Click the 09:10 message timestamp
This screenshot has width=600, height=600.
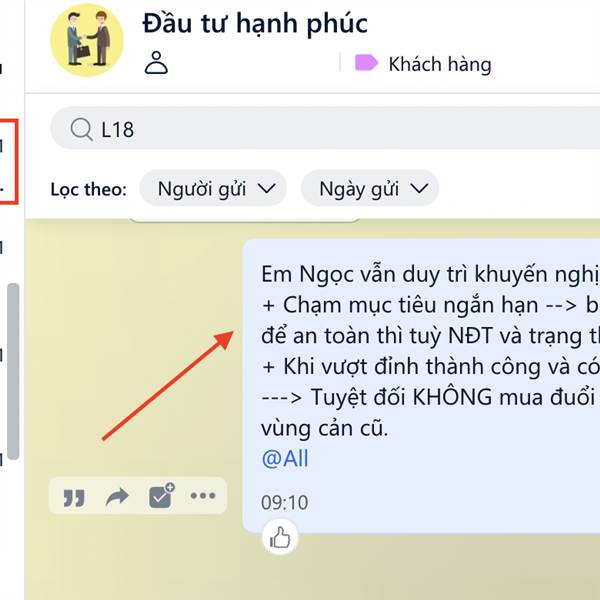(x=284, y=502)
